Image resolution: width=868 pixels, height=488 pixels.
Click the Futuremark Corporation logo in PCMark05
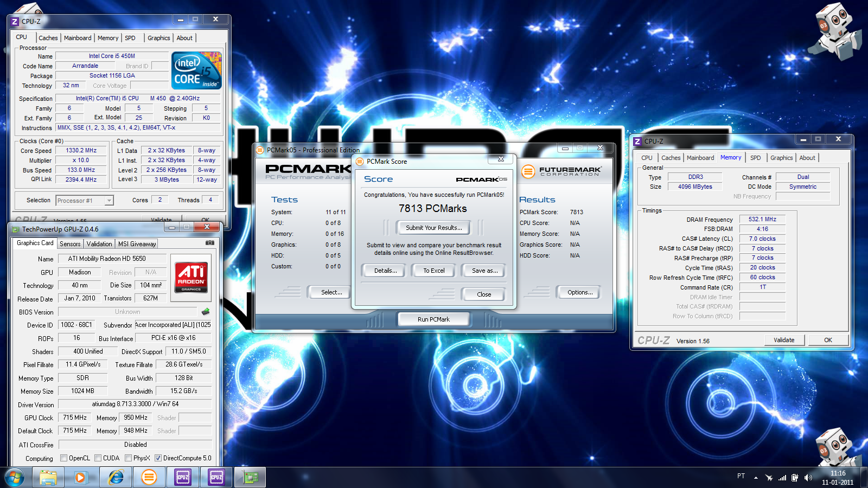[x=561, y=171]
